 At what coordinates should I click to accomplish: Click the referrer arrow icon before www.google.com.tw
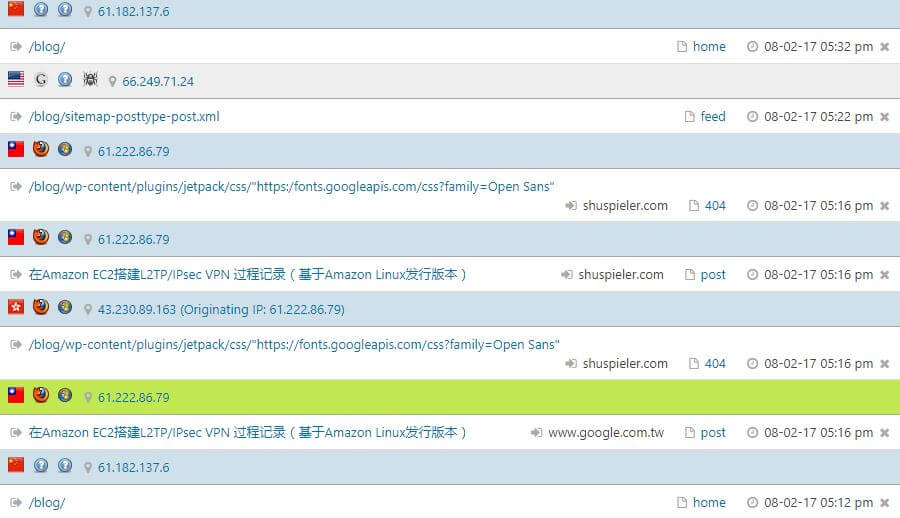point(536,433)
